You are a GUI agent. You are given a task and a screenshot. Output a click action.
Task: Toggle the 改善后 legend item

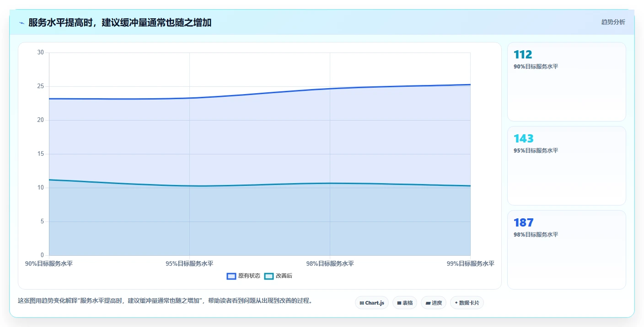(x=278, y=276)
